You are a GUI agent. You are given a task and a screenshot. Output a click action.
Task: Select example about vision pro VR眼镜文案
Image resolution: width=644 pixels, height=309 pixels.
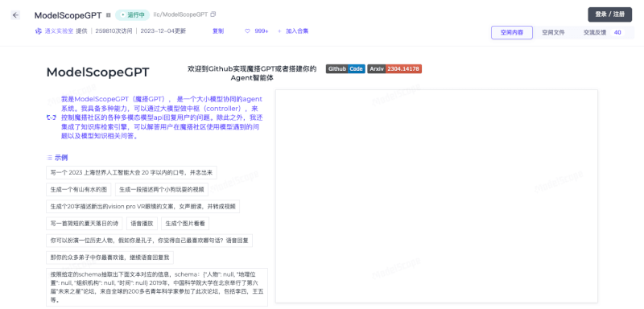[142, 207]
